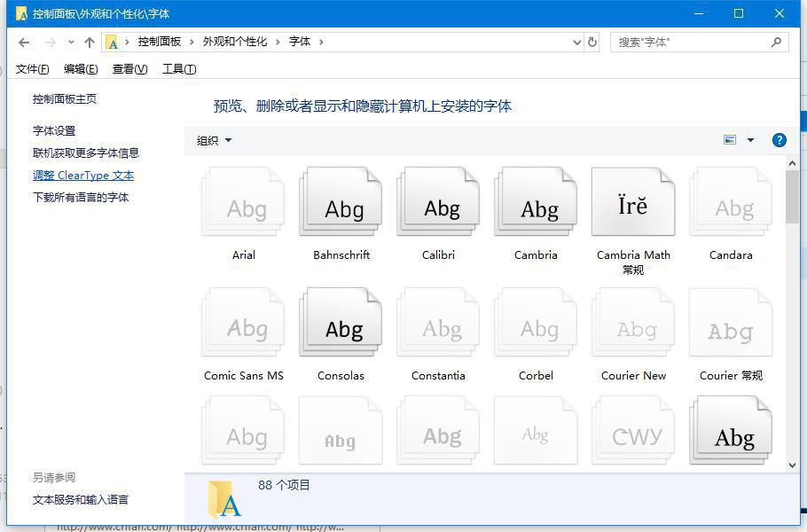Click the Back navigation arrow
The image size is (807, 532).
pos(24,43)
